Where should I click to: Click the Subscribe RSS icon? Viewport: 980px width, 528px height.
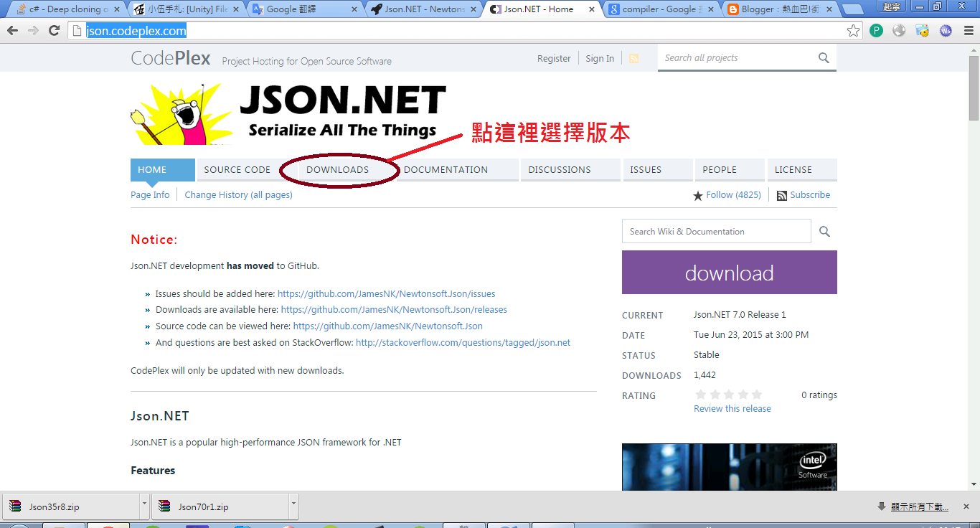tap(782, 195)
